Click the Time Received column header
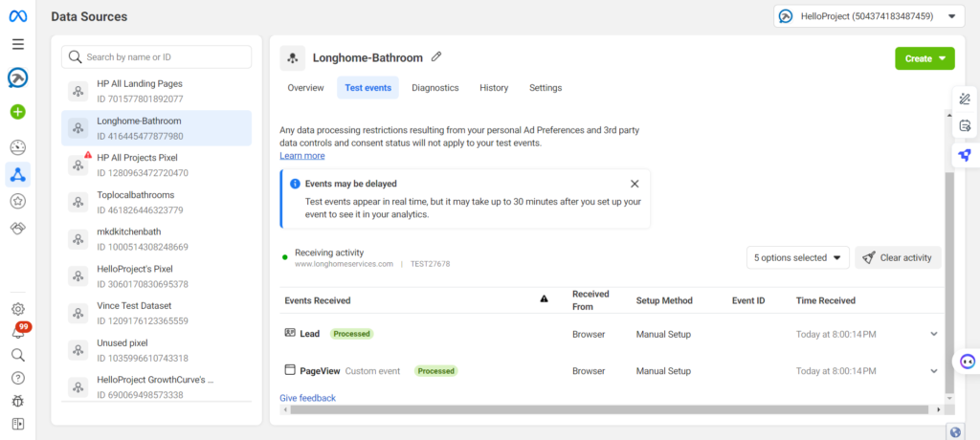 (x=826, y=300)
